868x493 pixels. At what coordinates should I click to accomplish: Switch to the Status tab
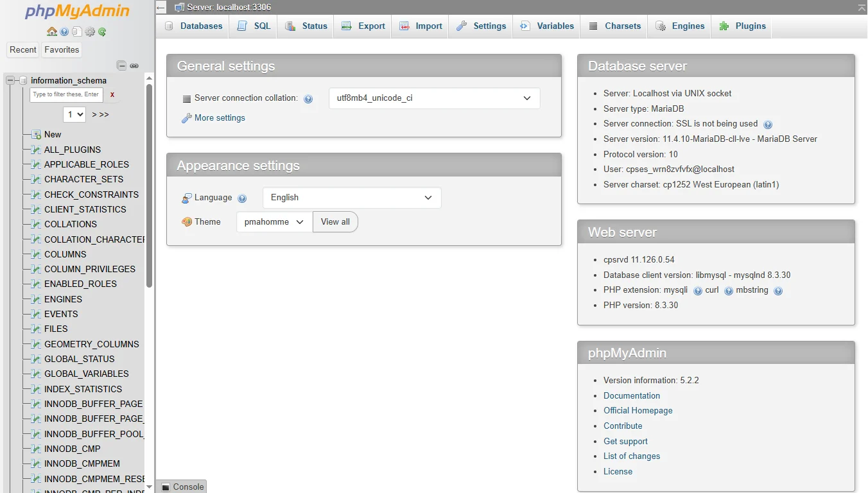307,26
